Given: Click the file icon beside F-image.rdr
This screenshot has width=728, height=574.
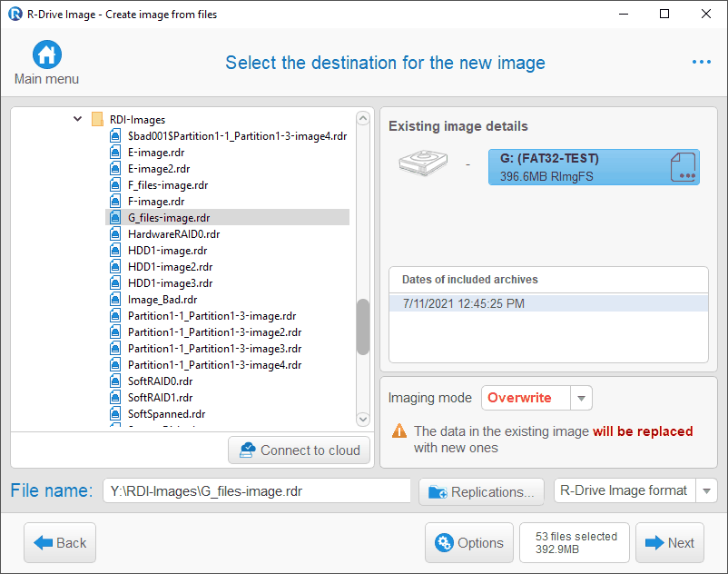Looking at the screenshot, I should 115,201.
